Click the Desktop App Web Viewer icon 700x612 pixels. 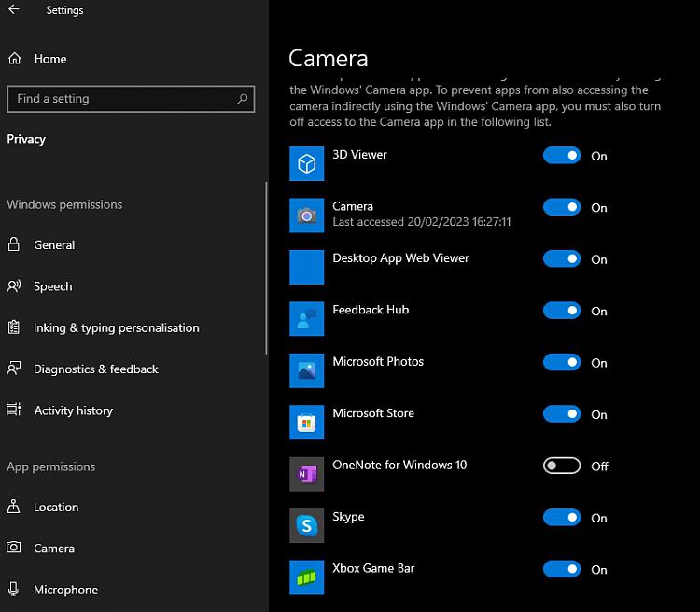point(307,267)
